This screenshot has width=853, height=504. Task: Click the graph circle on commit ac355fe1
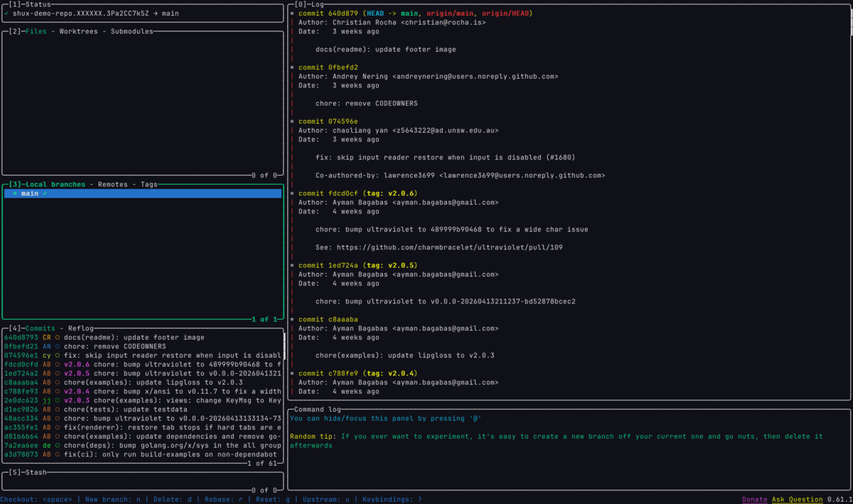coord(58,427)
